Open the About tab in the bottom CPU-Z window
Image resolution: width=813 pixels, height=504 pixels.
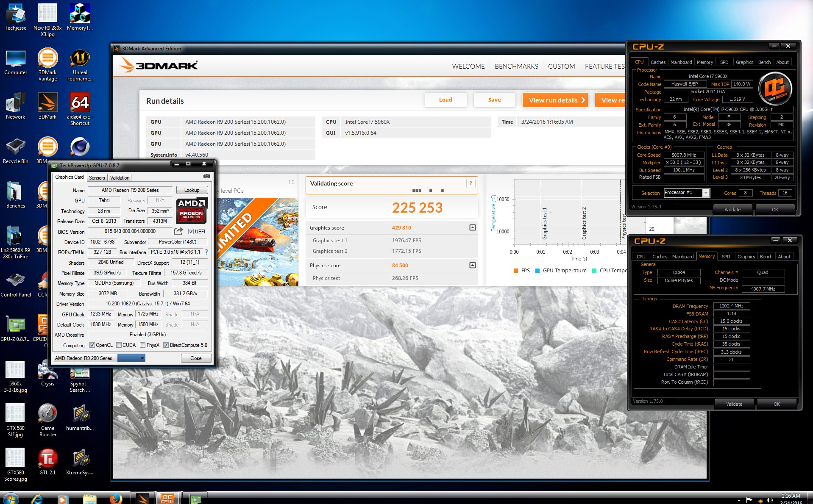tap(784, 257)
